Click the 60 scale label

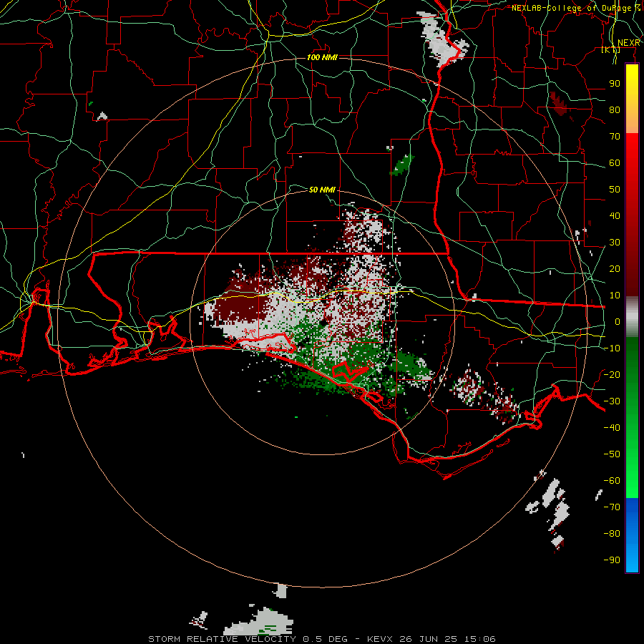click(615, 163)
